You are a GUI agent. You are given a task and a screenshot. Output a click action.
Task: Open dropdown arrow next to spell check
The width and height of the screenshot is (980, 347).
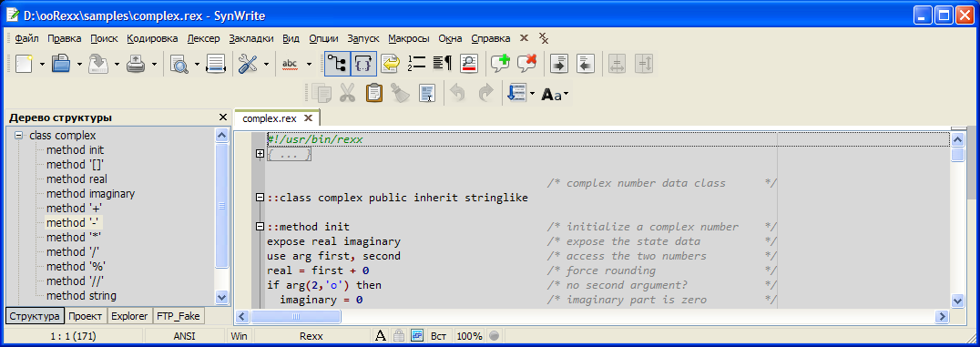click(x=309, y=64)
